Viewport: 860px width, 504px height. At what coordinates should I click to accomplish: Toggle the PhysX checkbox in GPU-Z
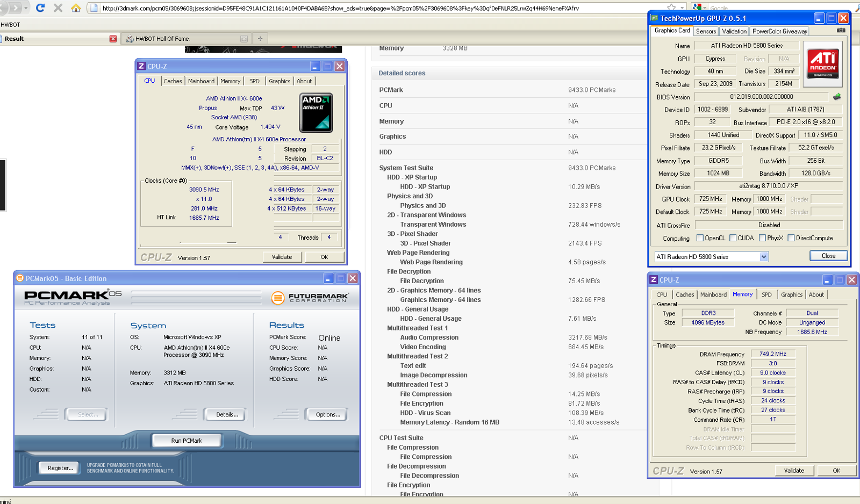(762, 238)
